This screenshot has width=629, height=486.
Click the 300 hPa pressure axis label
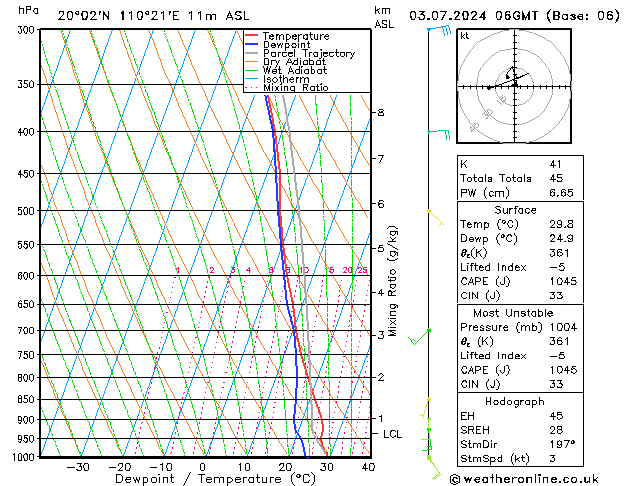(x=26, y=30)
